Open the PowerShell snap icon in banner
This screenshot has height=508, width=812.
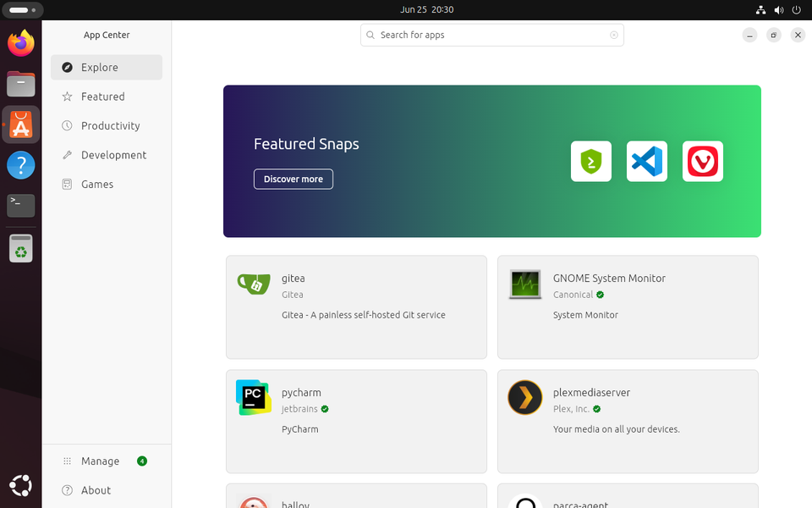coord(591,161)
